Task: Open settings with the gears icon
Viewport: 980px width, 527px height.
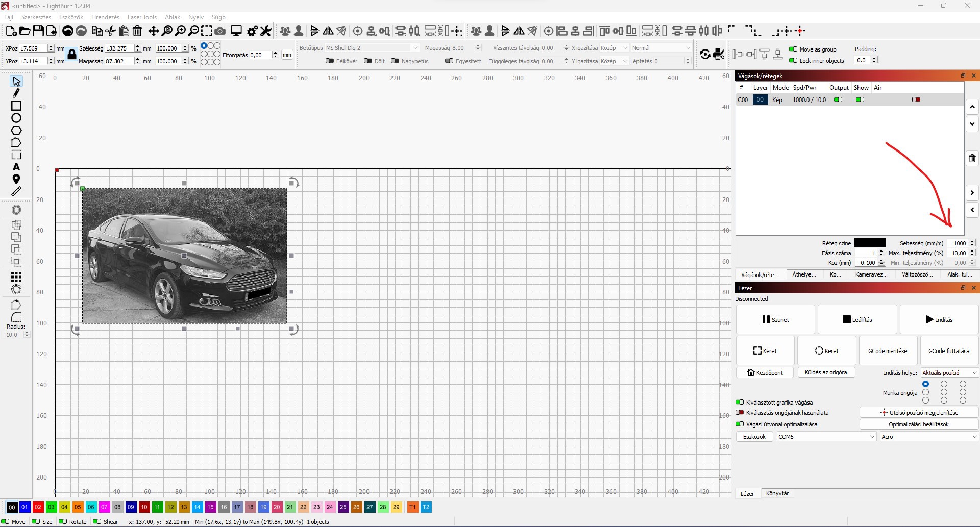Action: point(252,31)
